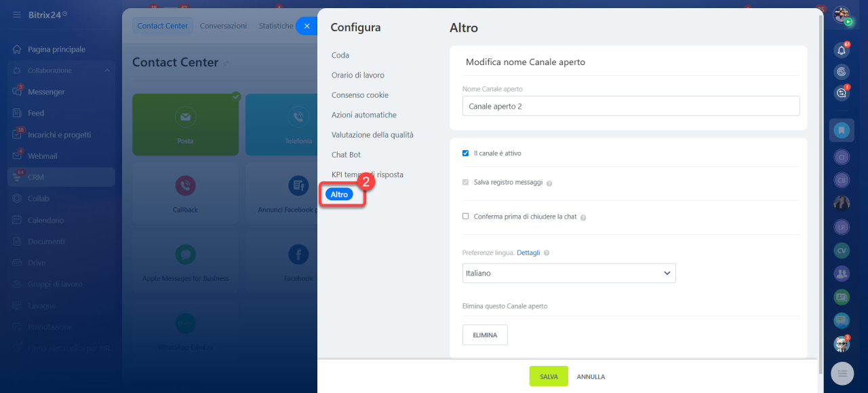Click the green SALVA button
Viewport: 868px width, 393px height.
click(549, 376)
